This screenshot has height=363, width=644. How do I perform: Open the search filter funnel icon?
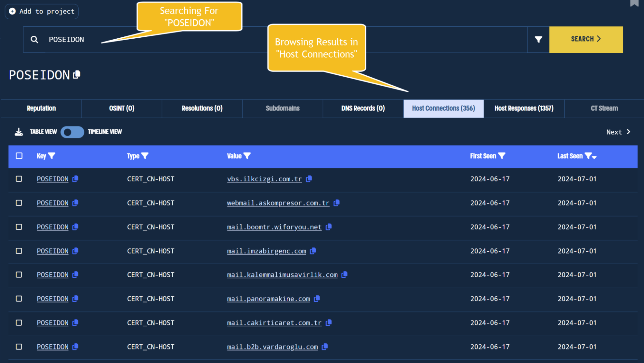[x=538, y=39]
